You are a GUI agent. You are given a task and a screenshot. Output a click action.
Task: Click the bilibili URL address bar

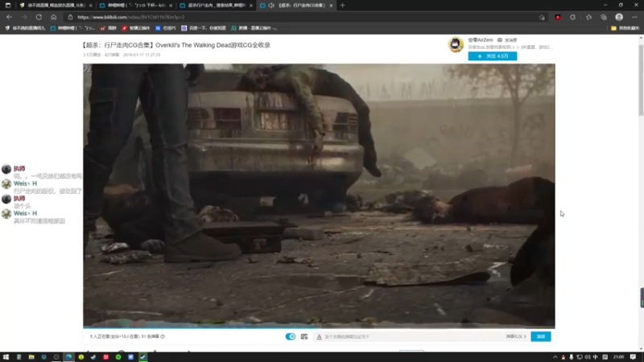pos(304,17)
